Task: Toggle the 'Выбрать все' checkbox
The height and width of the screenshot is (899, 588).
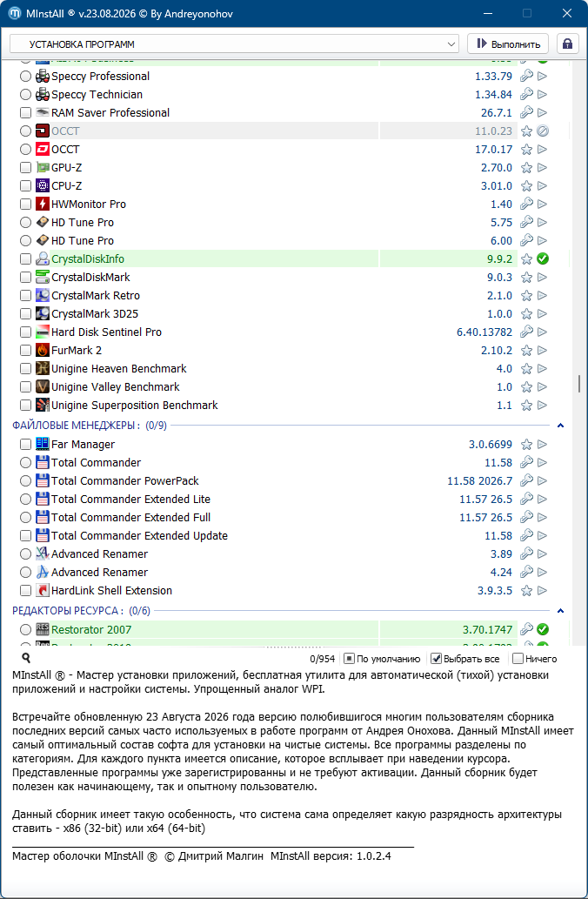Action: pos(436,659)
